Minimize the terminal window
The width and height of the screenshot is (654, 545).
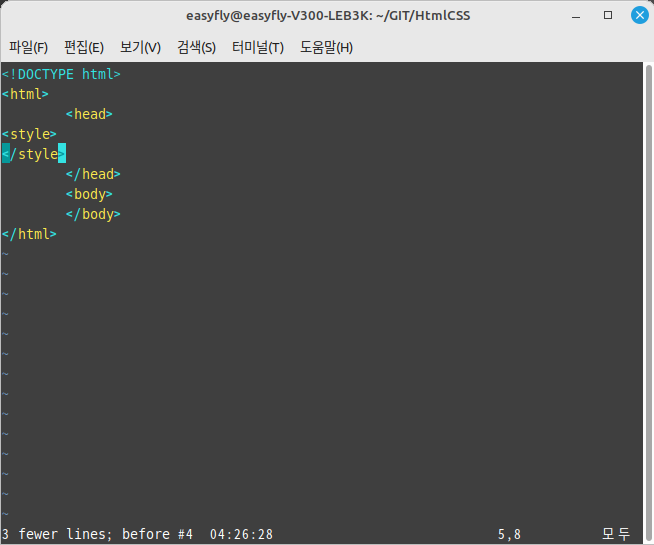tap(576, 16)
